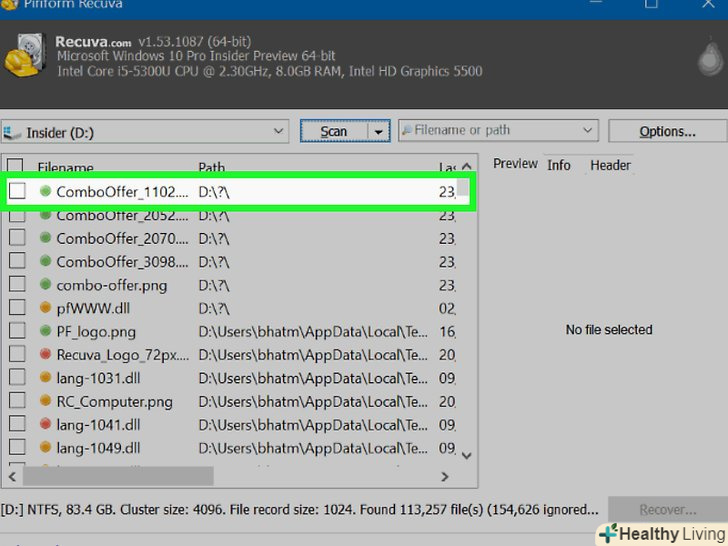Check the box for lang-1041.dll
728x546 pixels.
17,423
